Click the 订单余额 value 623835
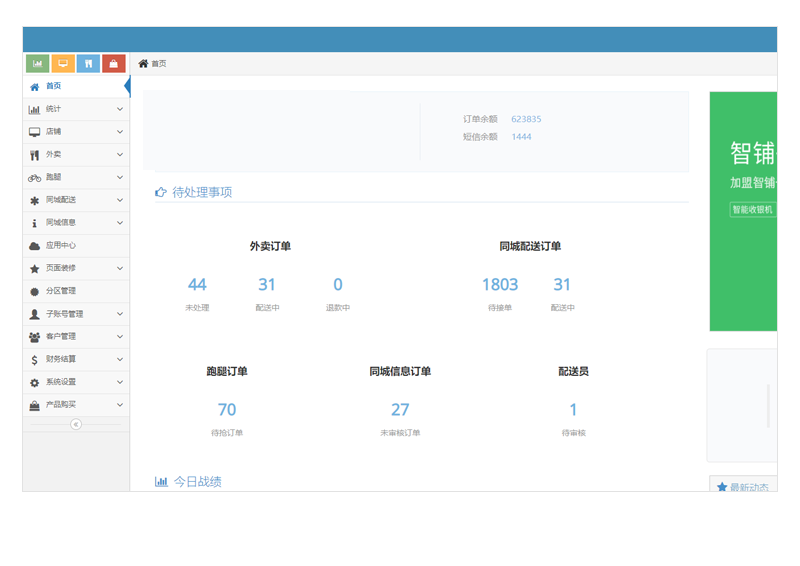This screenshot has height=566, width=800. (526, 119)
